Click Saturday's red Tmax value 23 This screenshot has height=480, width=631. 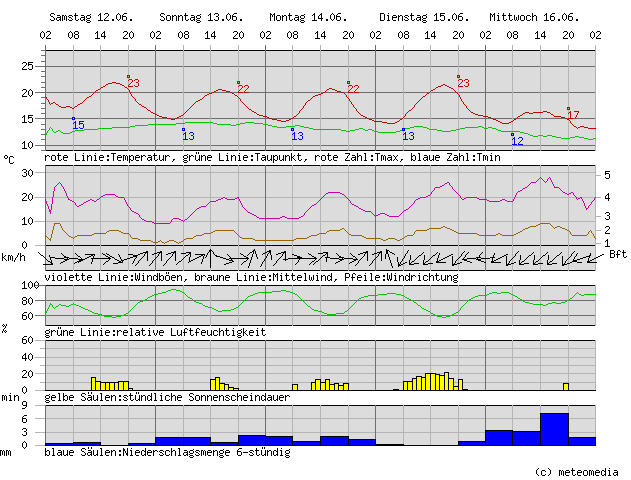(x=133, y=83)
